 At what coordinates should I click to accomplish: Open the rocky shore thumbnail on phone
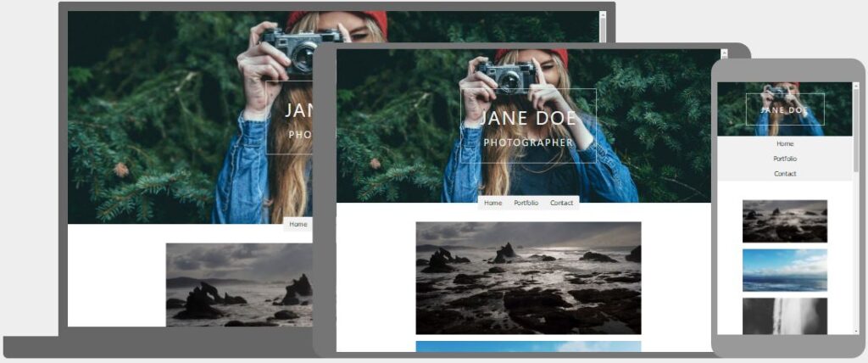784,221
